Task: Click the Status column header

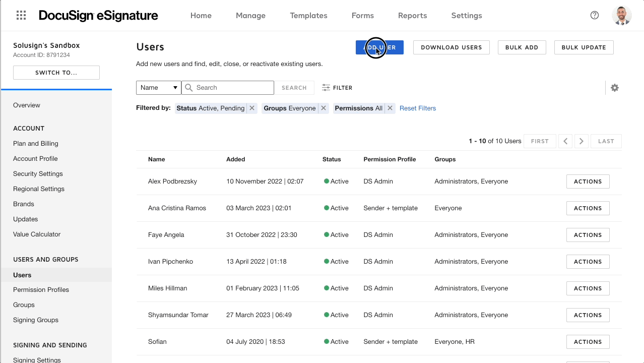Action: tap(332, 159)
